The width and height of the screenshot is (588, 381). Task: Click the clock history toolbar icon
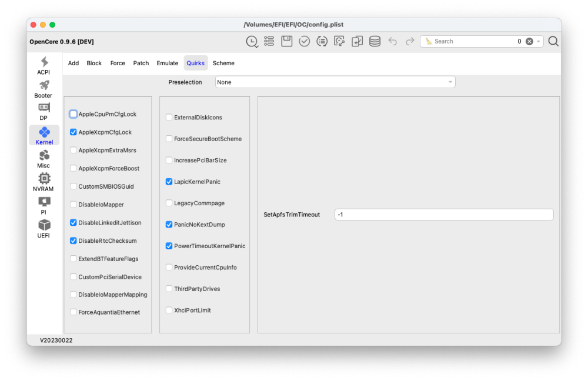(x=252, y=41)
